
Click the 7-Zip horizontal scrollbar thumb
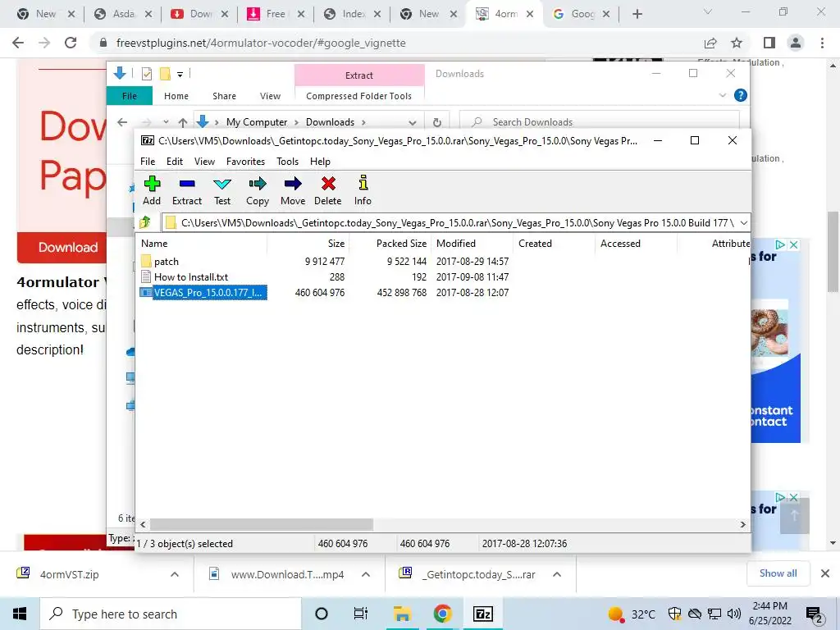tap(262, 524)
